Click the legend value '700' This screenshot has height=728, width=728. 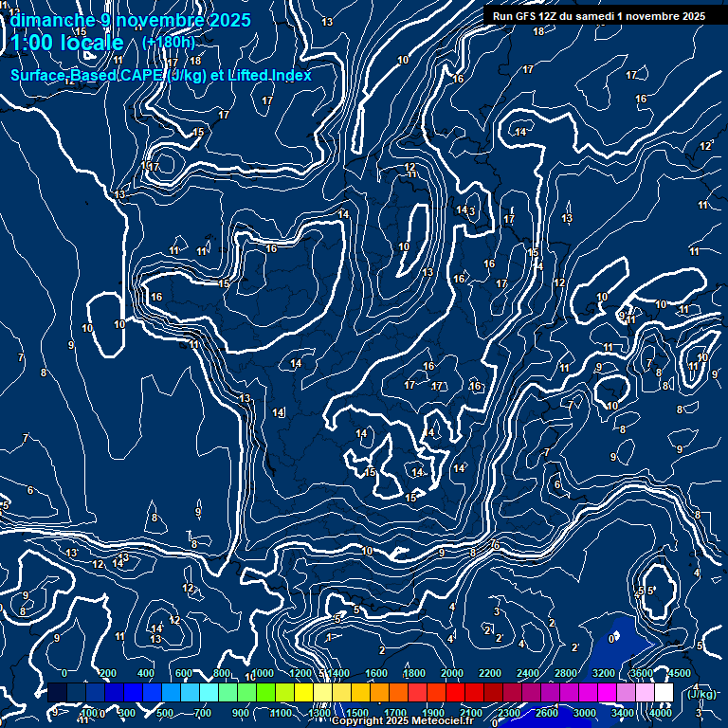(x=203, y=713)
